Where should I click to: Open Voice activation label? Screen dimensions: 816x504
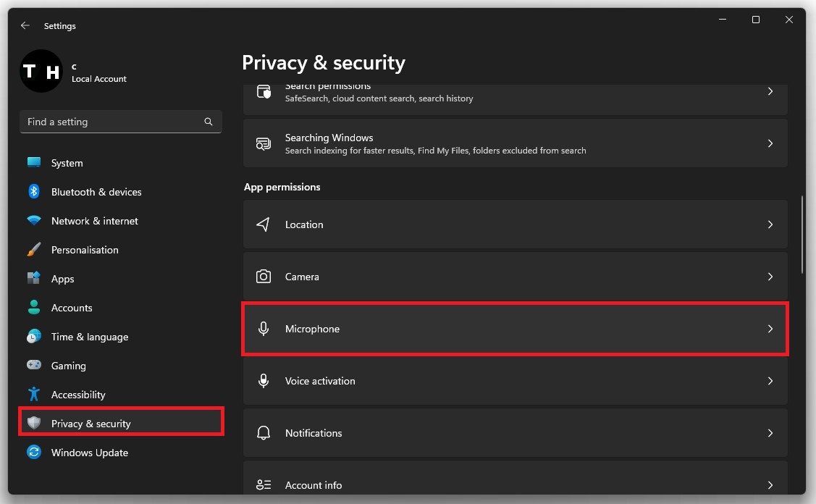320,381
